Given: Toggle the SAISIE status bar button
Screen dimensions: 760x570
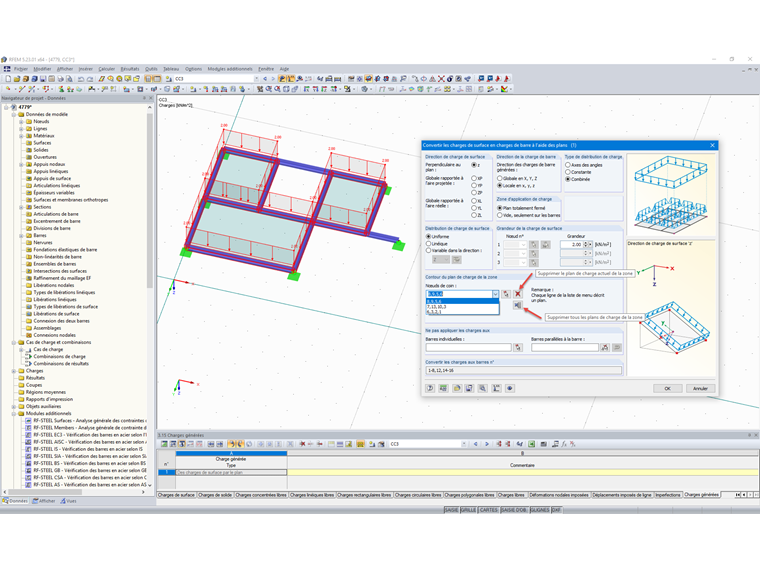Looking at the screenshot, I should pyautogui.click(x=451, y=510).
